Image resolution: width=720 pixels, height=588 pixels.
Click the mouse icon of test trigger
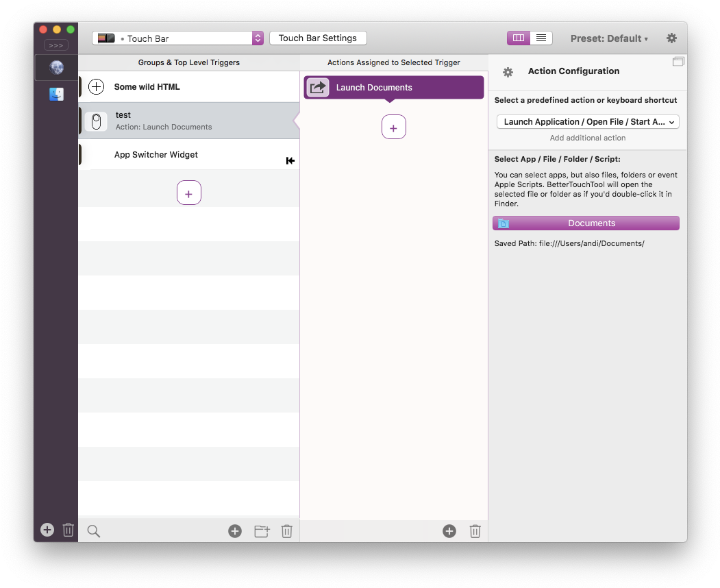tap(96, 122)
